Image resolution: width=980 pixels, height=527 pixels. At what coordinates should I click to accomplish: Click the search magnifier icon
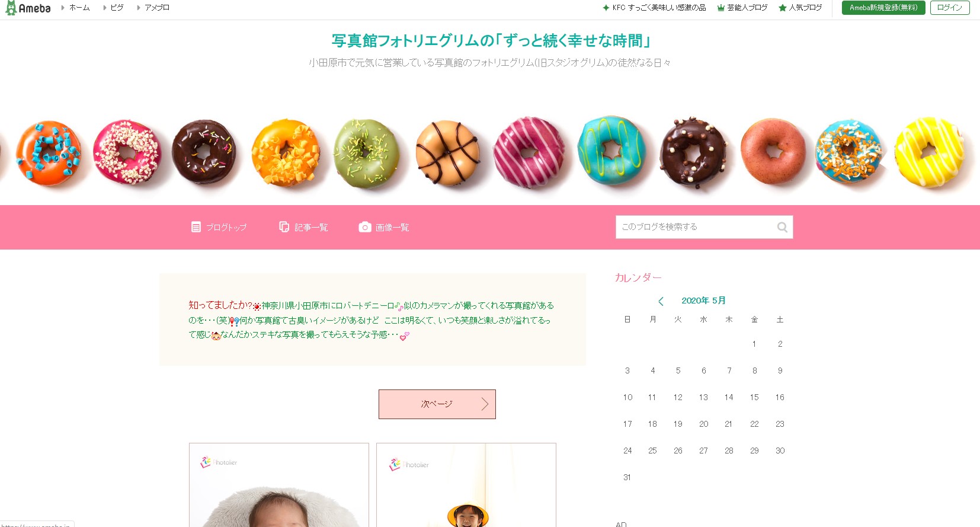click(x=782, y=227)
